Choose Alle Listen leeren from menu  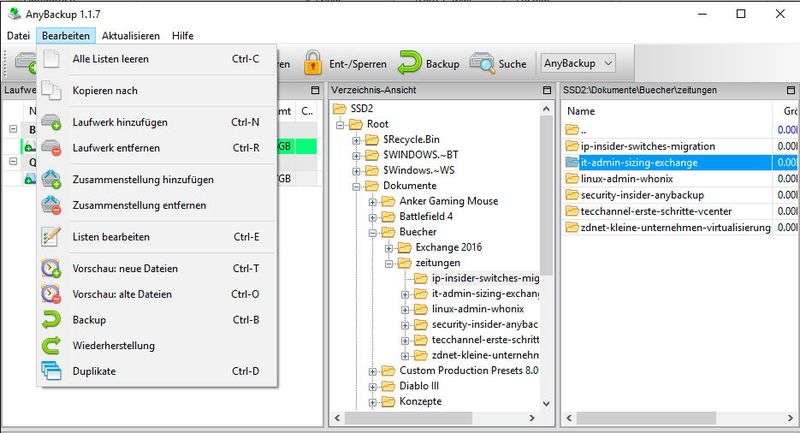coord(110,59)
